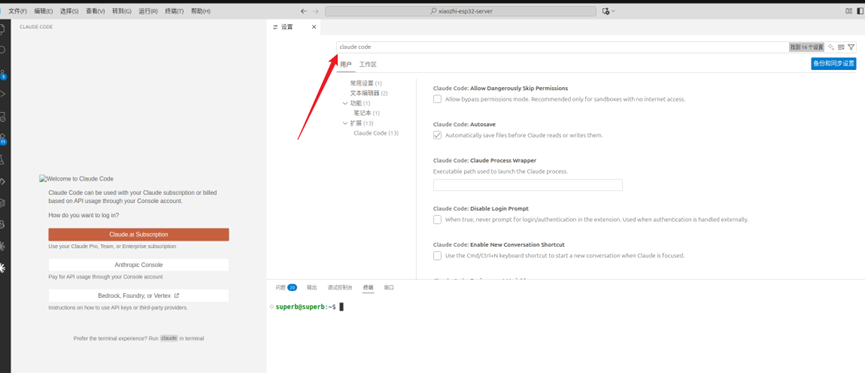
Task: Open the Testing flask view
Action: (x=3, y=160)
